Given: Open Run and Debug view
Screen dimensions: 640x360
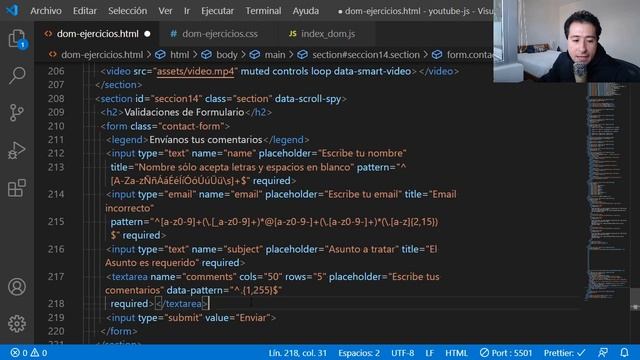Looking at the screenshot, I should [17, 150].
